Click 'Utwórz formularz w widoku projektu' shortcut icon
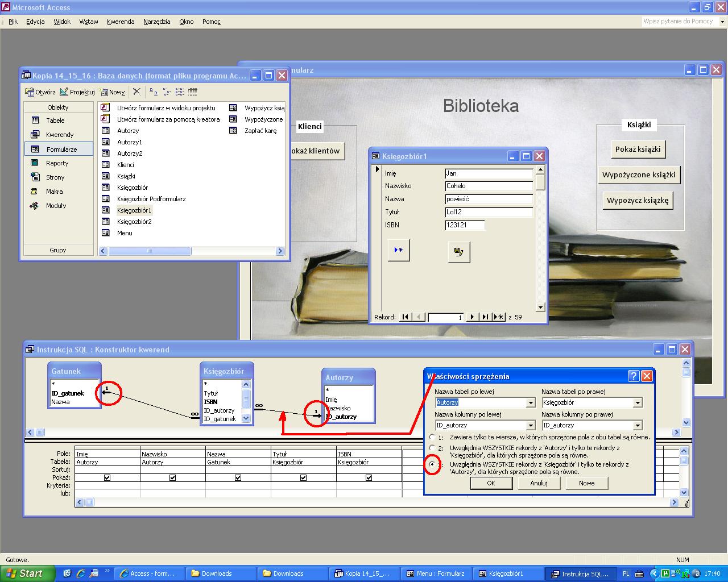Viewport: 728px width, 582px height. click(105, 107)
